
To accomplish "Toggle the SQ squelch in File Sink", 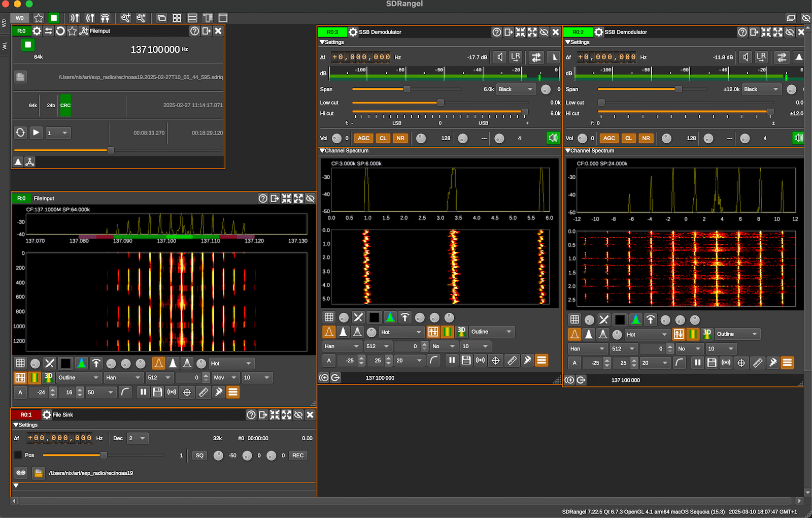I will 199,456.
